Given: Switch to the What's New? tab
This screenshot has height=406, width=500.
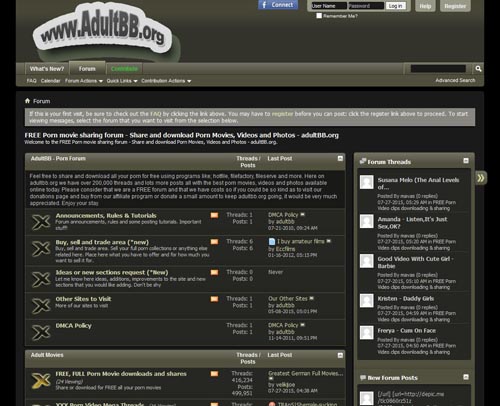Looking at the screenshot, I should click(47, 69).
